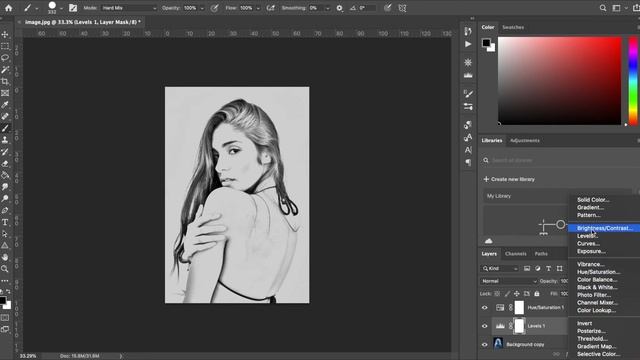Switch to the Adjustments tab

pos(525,140)
